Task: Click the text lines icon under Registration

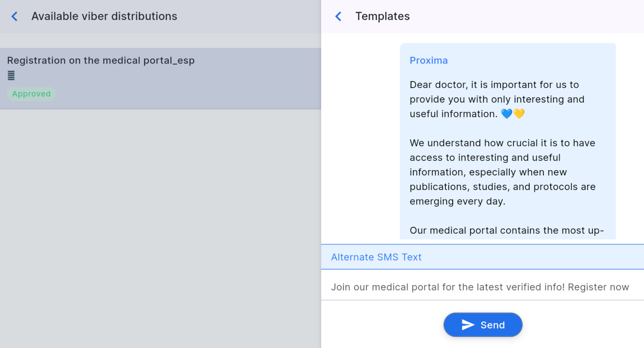Action: (11, 76)
